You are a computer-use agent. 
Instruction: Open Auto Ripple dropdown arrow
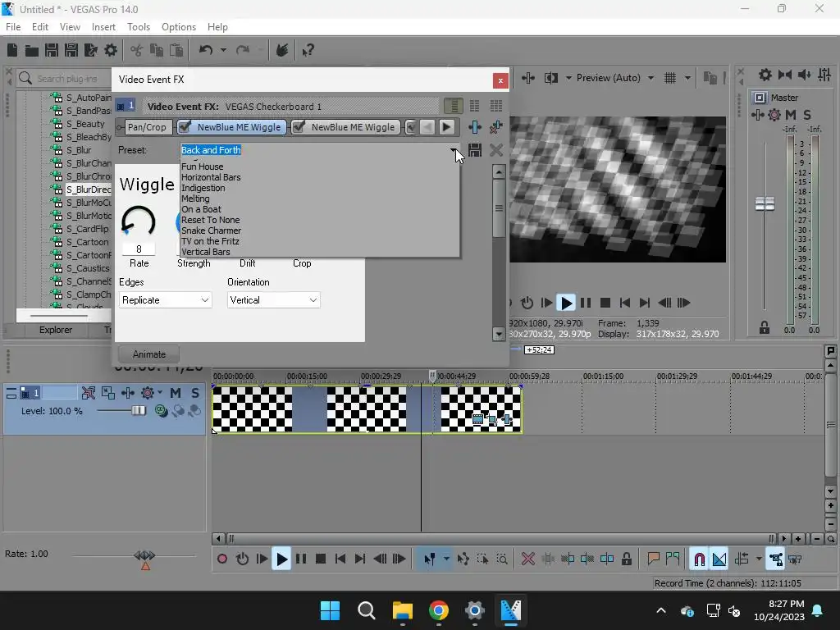(759, 559)
